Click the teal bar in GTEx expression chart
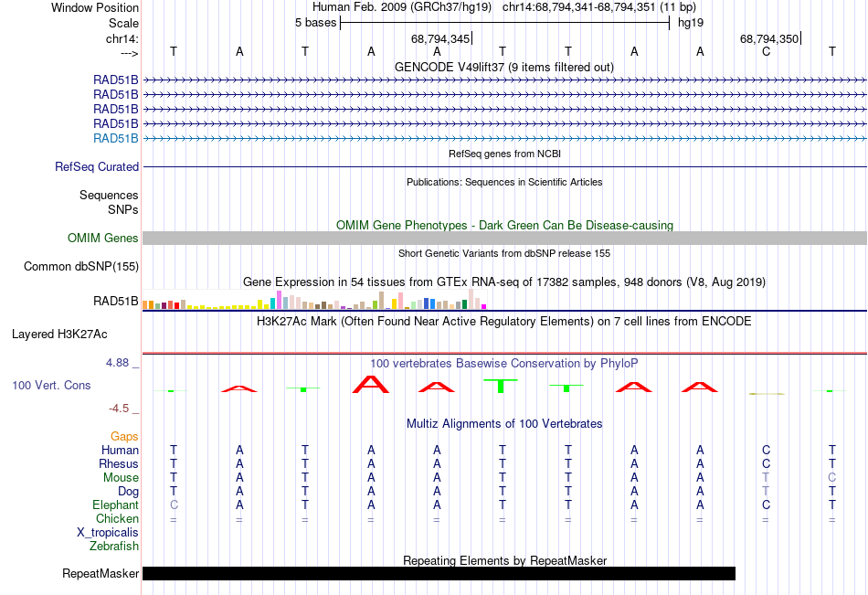Viewport: 868px width, 595px height. [273, 303]
